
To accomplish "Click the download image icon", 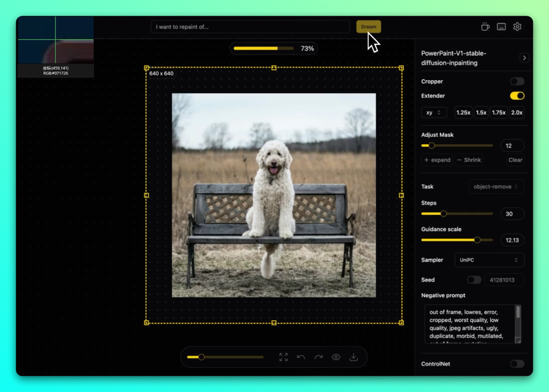I will click(353, 357).
